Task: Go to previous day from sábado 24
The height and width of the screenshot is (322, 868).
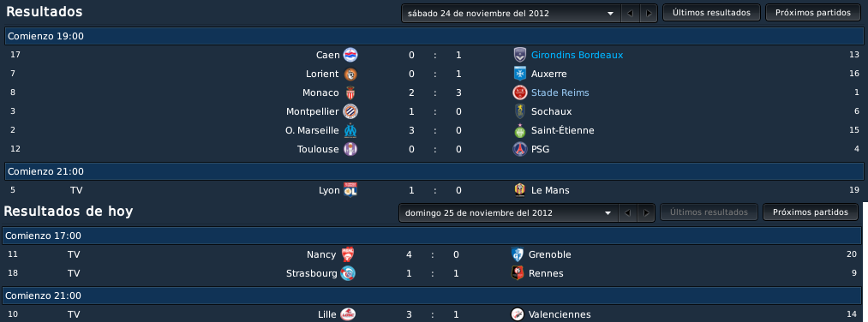Action: [x=630, y=14]
